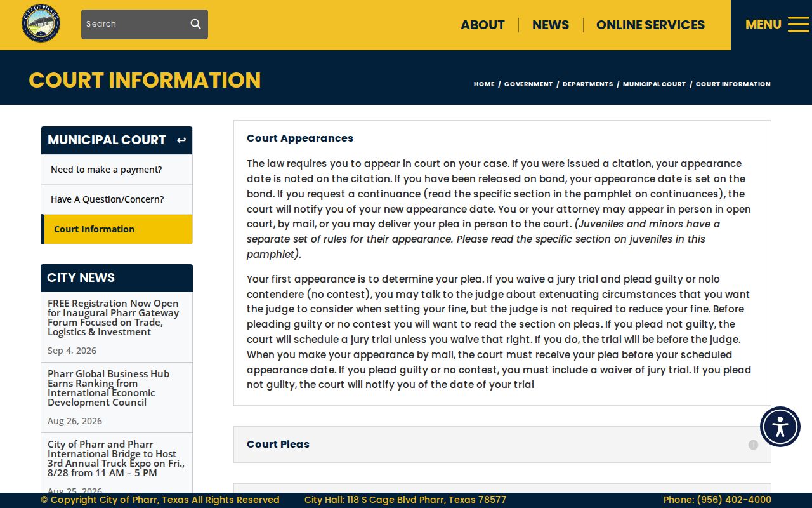Click the COURT INFORMATION breadcrumb
This screenshot has width=812, height=508.
pyautogui.click(x=733, y=84)
